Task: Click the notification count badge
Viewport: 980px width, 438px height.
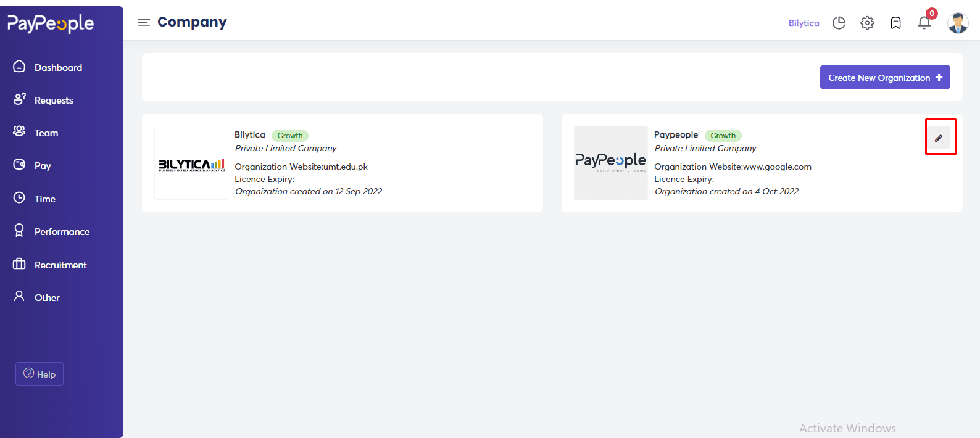Action: [x=932, y=14]
